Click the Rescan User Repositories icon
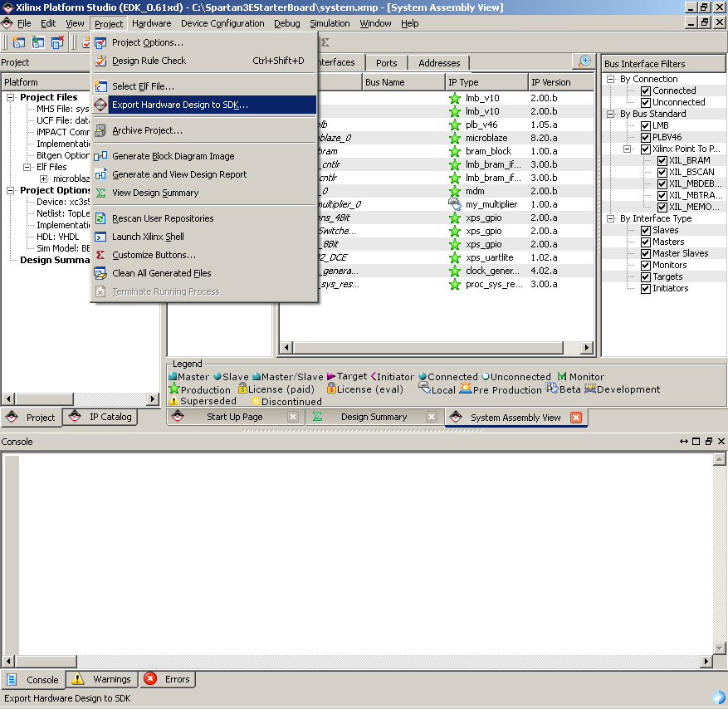This screenshot has width=728, height=709. pyautogui.click(x=100, y=218)
